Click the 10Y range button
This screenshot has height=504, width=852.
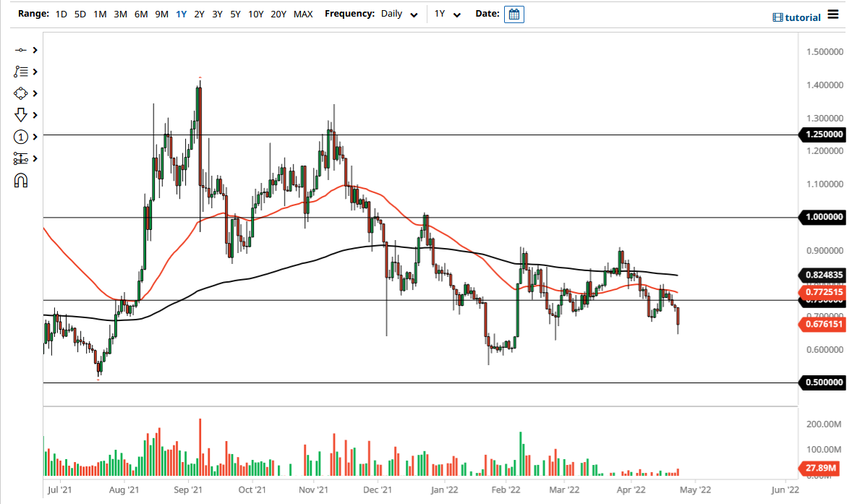click(255, 13)
